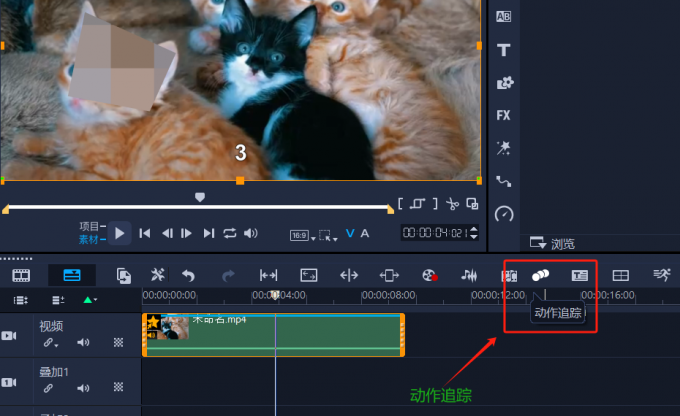Undo the last action
This screenshot has height=416, width=680.
click(x=188, y=275)
